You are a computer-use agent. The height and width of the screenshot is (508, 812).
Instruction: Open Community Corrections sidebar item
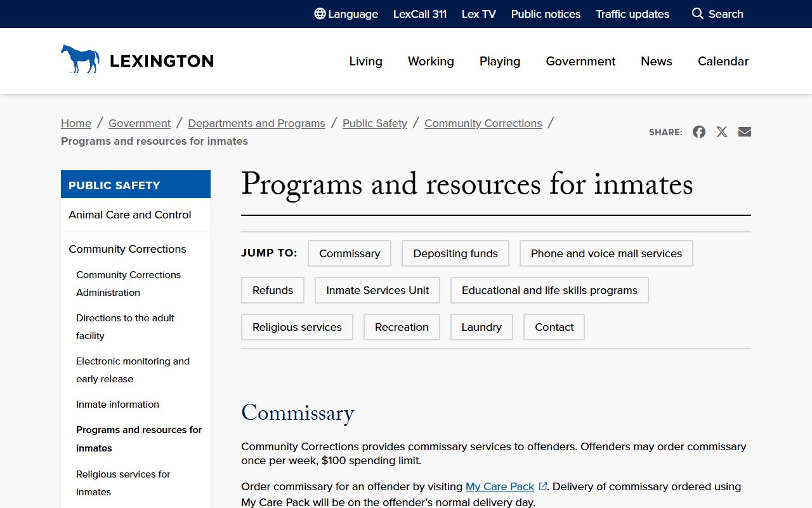pyautogui.click(x=136, y=249)
